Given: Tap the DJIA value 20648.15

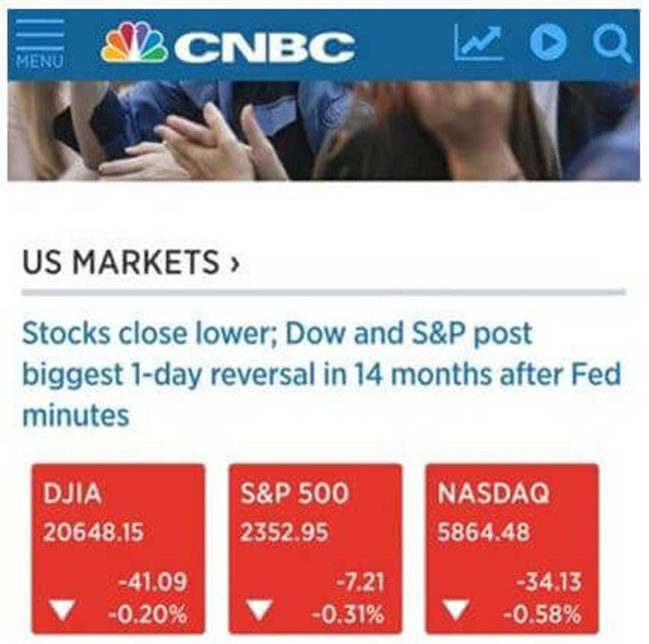Looking at the screenshot, I should click(x=94, y=533).
